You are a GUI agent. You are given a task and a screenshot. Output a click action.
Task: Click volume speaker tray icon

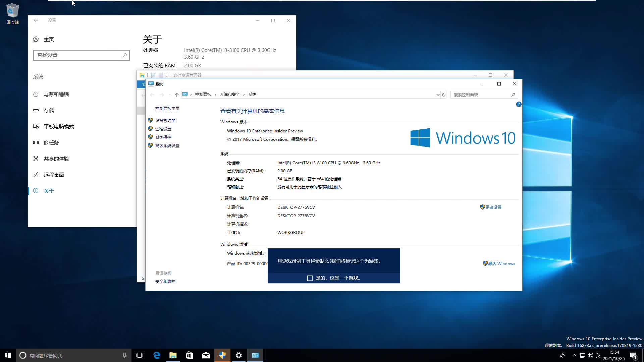590,355
